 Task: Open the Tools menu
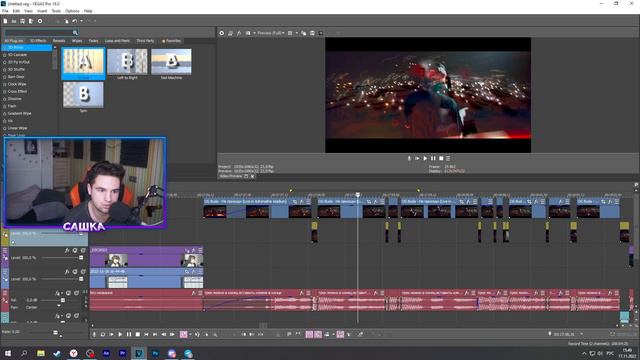[x=56, y=11]
